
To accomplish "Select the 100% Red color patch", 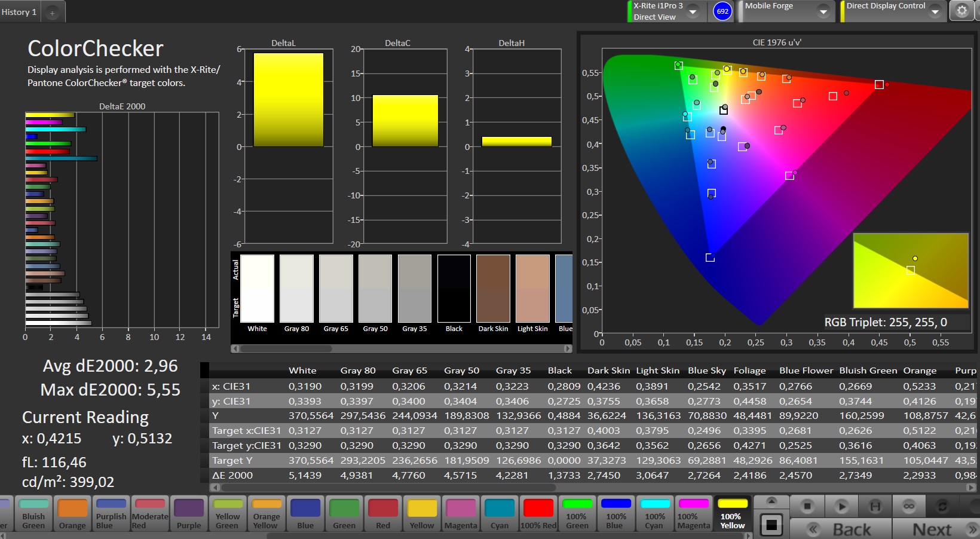I will pos(538,513).
